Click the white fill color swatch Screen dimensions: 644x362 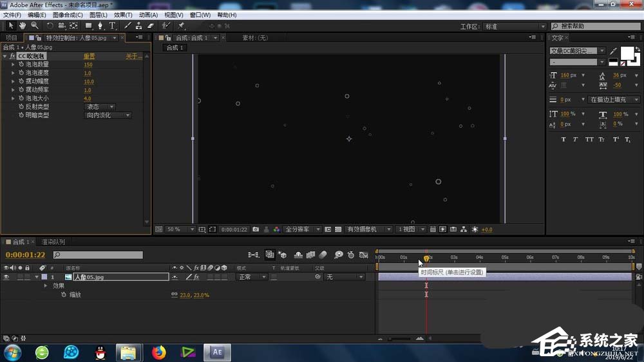coord(627,53)
